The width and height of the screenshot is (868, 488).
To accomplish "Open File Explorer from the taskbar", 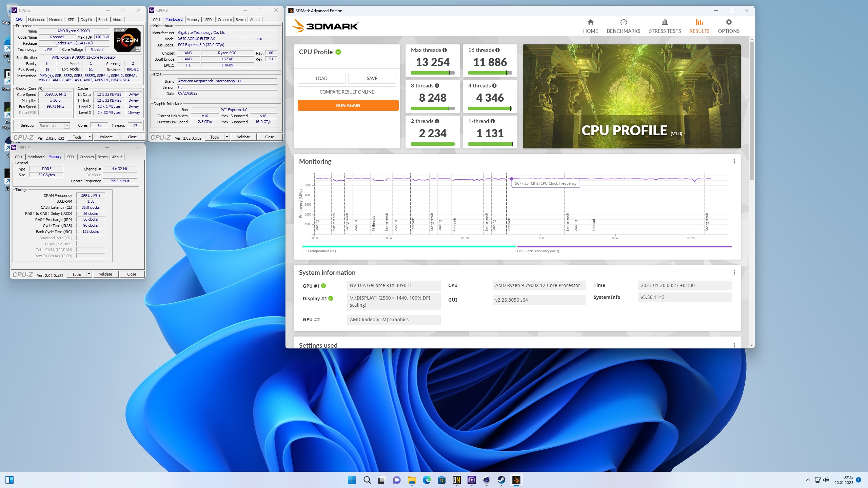I will click(x=412, y=480).
